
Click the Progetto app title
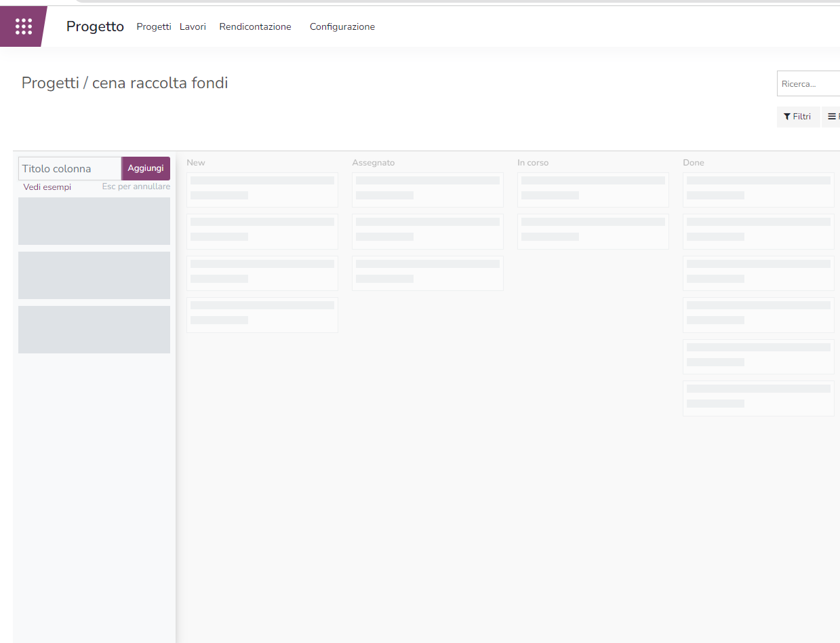click(95, 26)
